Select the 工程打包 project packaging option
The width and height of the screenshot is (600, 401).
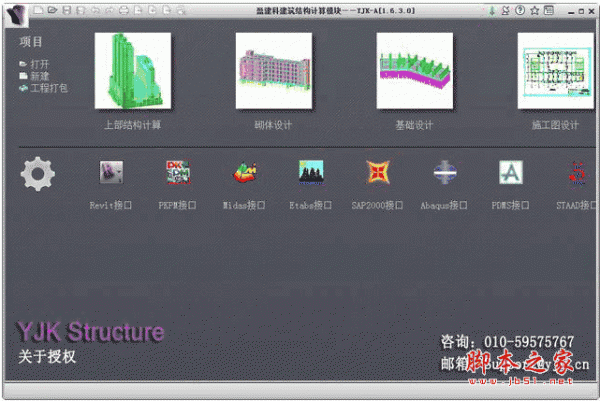coord(43,88)
